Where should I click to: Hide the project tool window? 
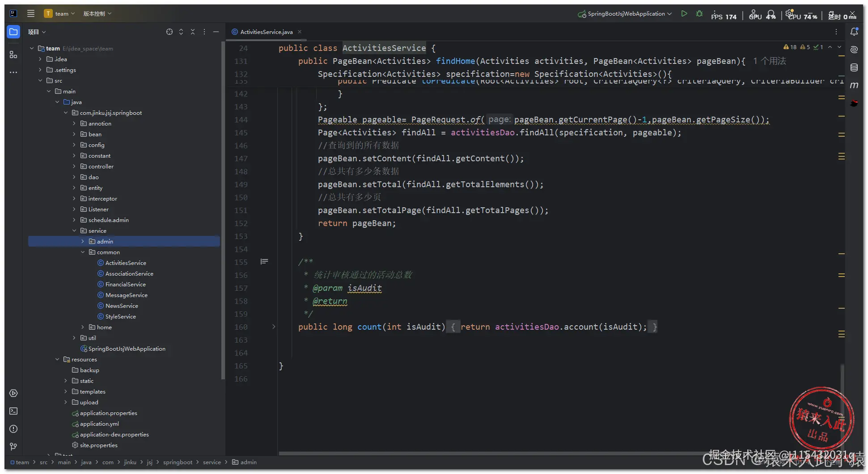click(x=216, y=32)
